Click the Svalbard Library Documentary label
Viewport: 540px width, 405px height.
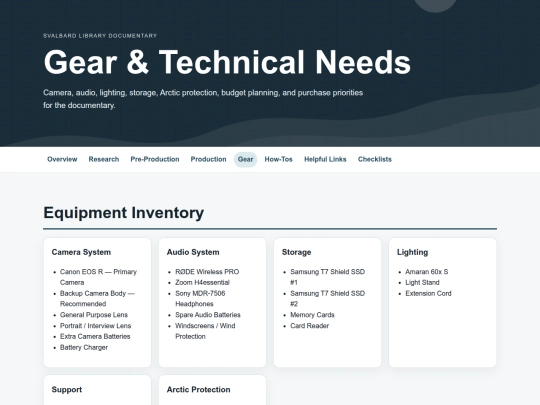coord(100,35)
